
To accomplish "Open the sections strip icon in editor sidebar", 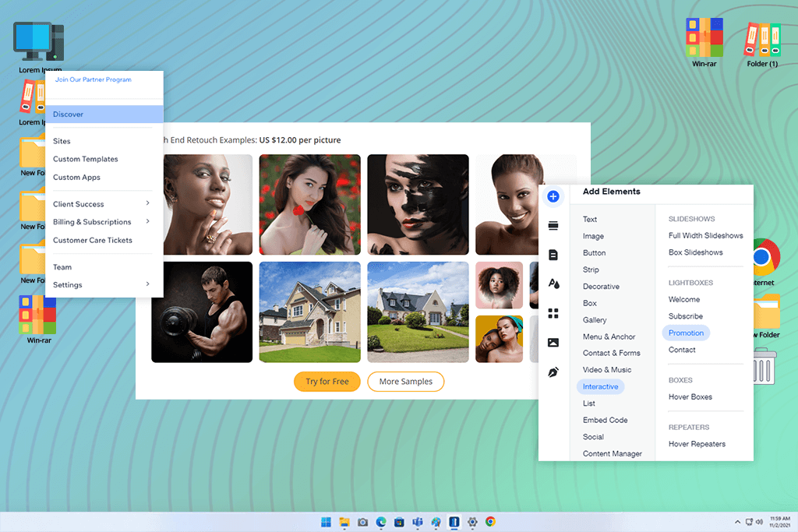I will [x=553, y=225].
